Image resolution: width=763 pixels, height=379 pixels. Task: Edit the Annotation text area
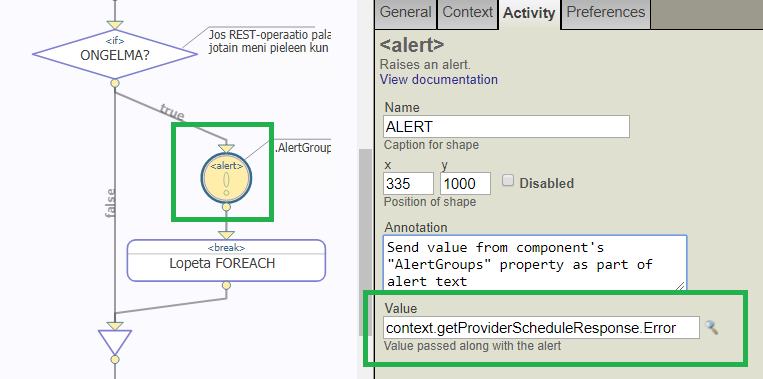point(535,263)
